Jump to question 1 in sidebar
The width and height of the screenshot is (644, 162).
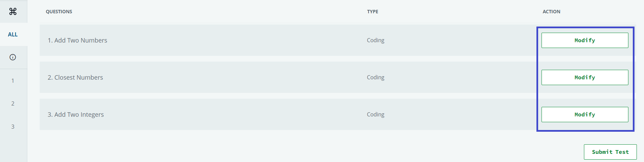pos(13,81)
